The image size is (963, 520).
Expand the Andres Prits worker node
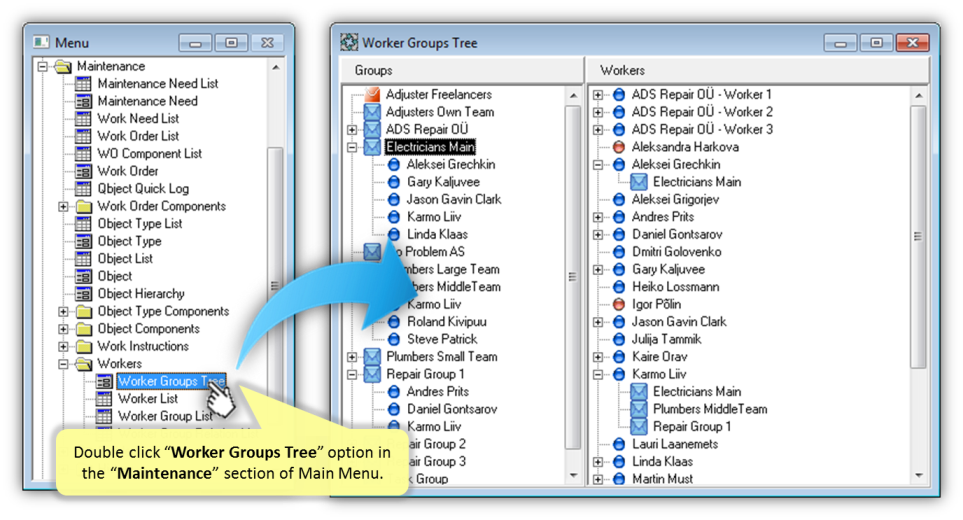(x=598, y=217)
